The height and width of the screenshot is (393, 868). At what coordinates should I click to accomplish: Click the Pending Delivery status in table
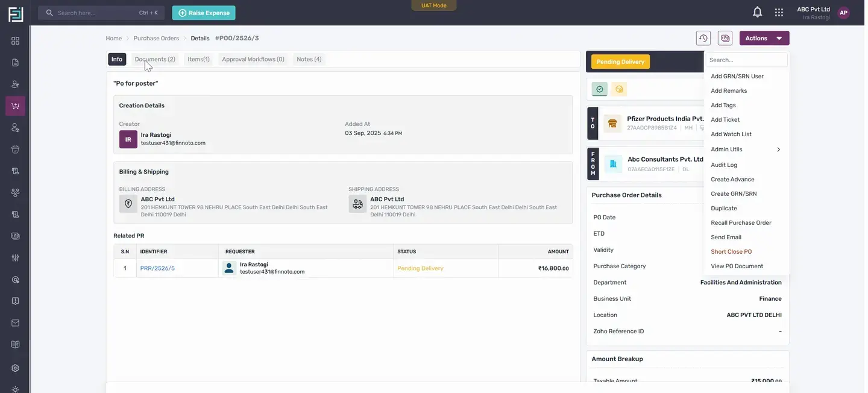pyautogui.click(x=420, y=268)
